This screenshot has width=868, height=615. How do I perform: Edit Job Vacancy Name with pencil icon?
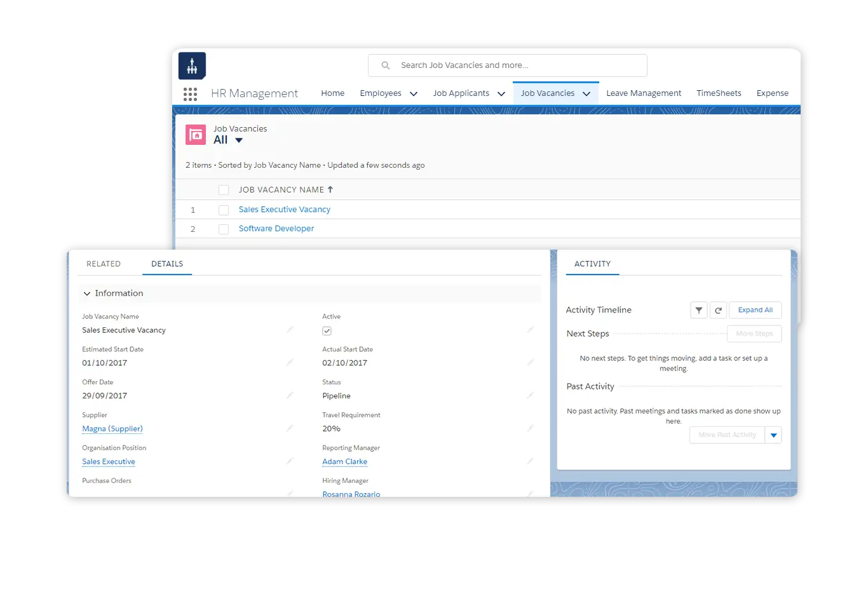(290, 330)
